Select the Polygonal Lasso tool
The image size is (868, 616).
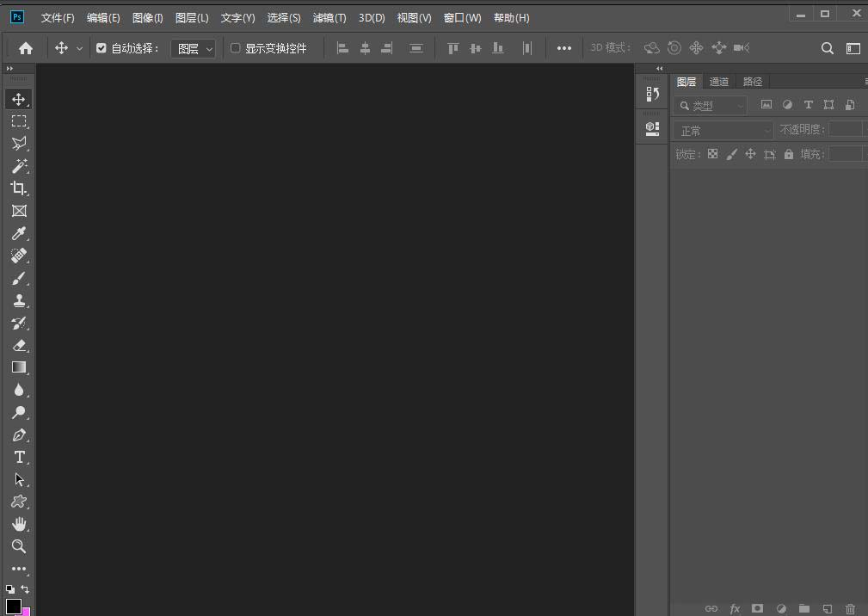[x=19, y=144]
